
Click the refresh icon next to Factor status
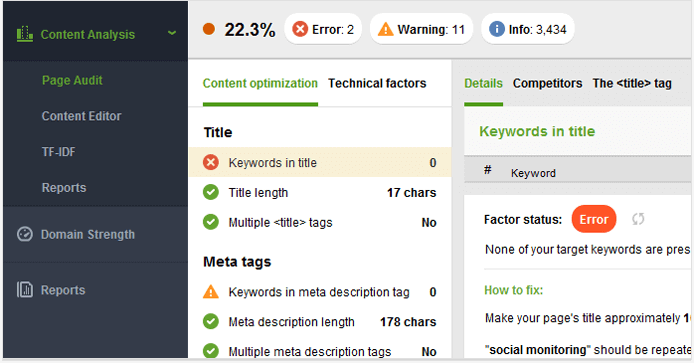point(638,219)
